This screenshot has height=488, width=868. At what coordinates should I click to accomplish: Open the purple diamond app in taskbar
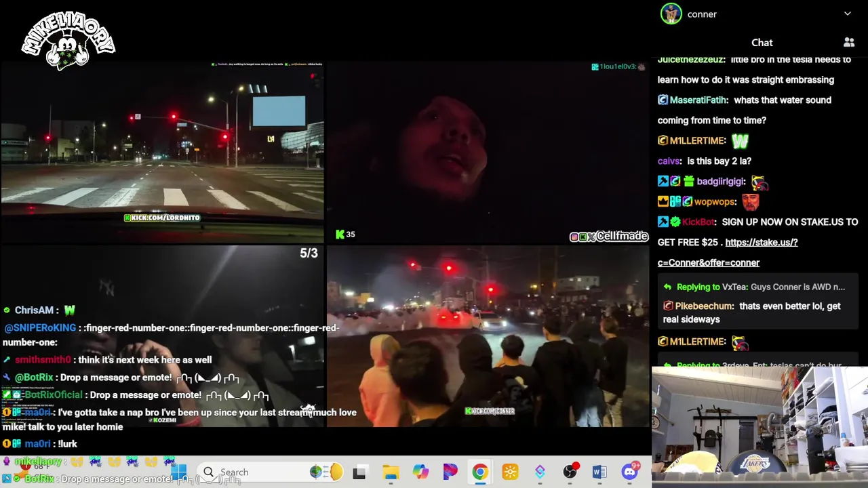click(x=540, y=472)
